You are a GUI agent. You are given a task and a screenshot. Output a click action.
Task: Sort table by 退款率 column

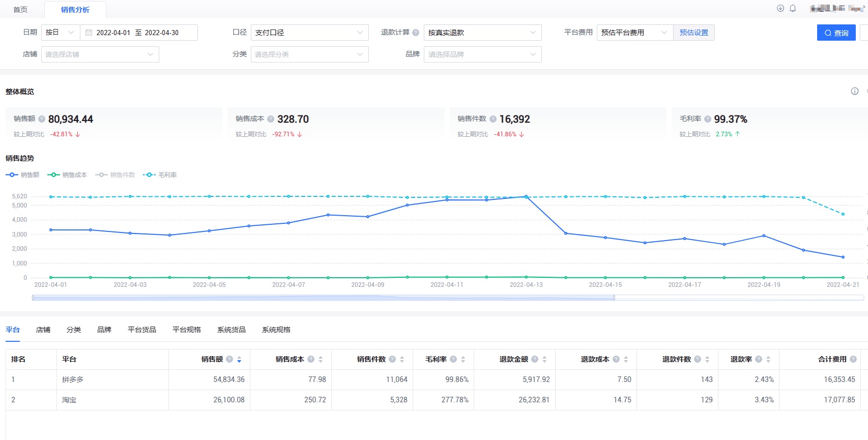click(768, 360)
